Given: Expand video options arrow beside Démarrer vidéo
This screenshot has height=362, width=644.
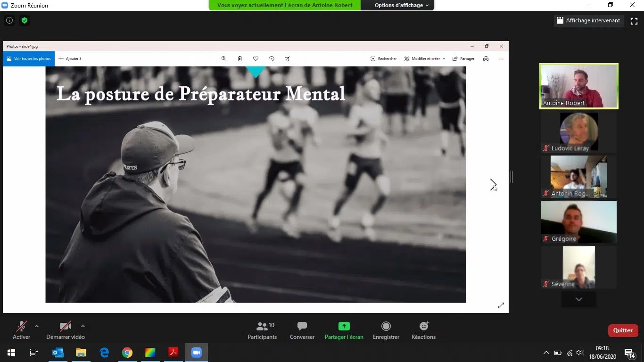Looking at the screenshot, I should coord(83,326).
